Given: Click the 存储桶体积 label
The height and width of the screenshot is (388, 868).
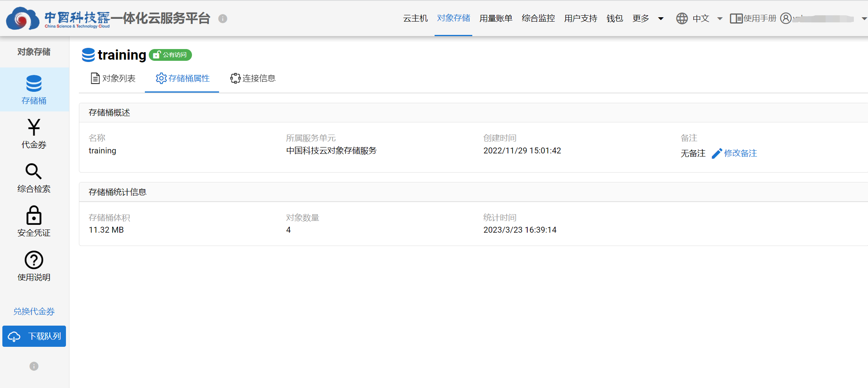Looking at the screenshot, I should coord(109,218).
